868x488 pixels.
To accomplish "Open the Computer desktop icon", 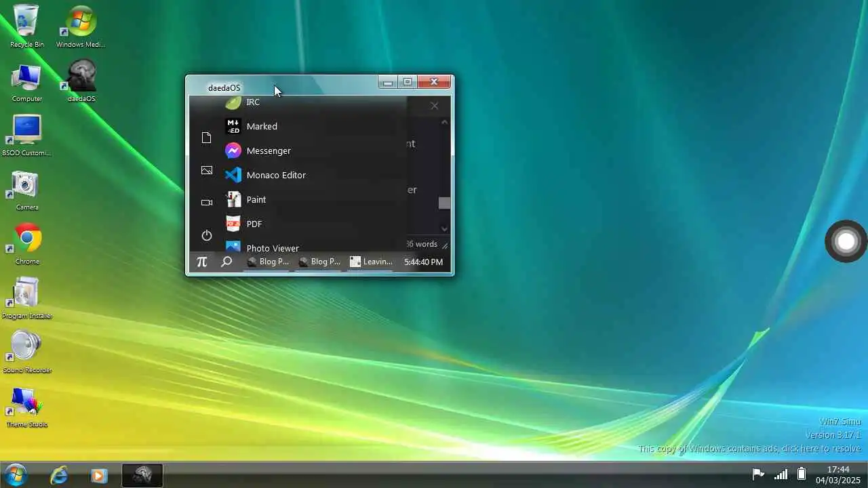I will click(x=26, y=82).
